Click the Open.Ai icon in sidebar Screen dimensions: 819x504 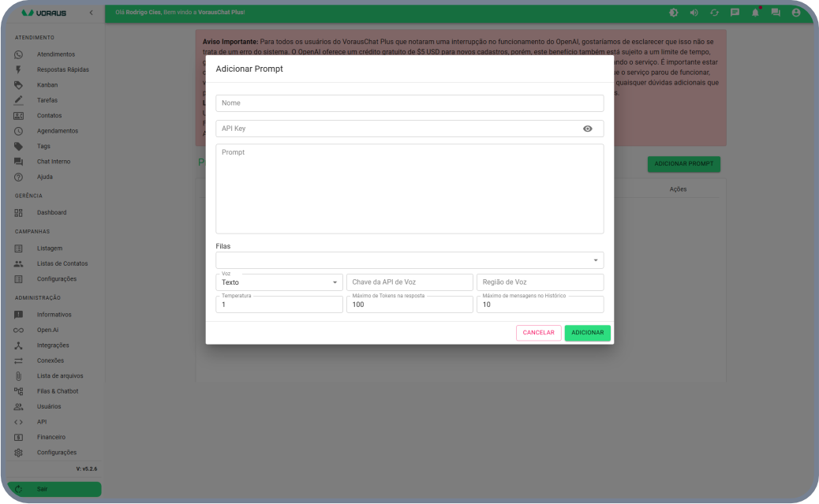pos(19,330)
